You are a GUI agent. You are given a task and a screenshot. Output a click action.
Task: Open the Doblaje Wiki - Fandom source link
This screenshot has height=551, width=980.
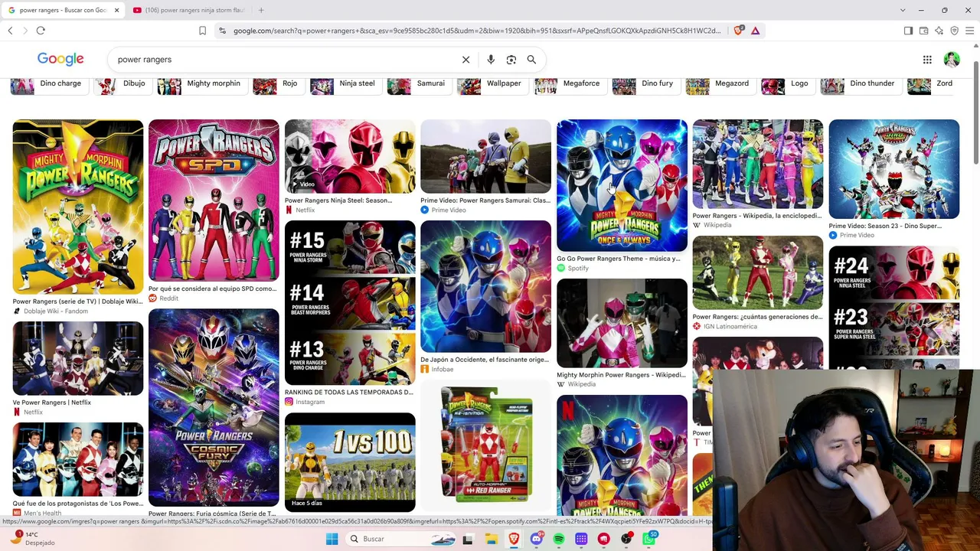55,311
